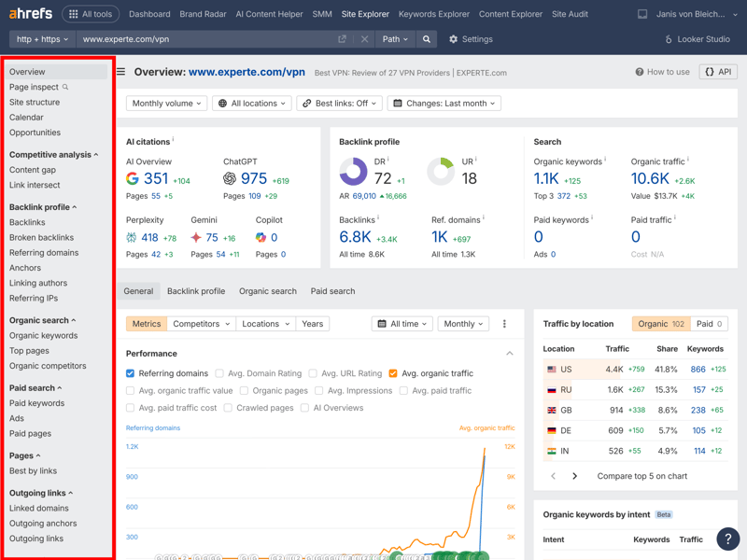Click the Settings gear icon

pyautogui.click(x=454, y=39)
